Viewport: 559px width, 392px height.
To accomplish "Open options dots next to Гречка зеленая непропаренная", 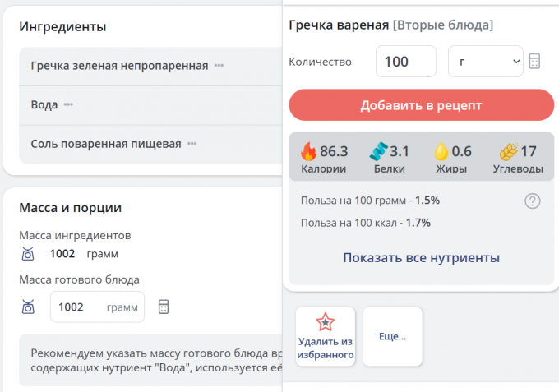I will point(219,66).
